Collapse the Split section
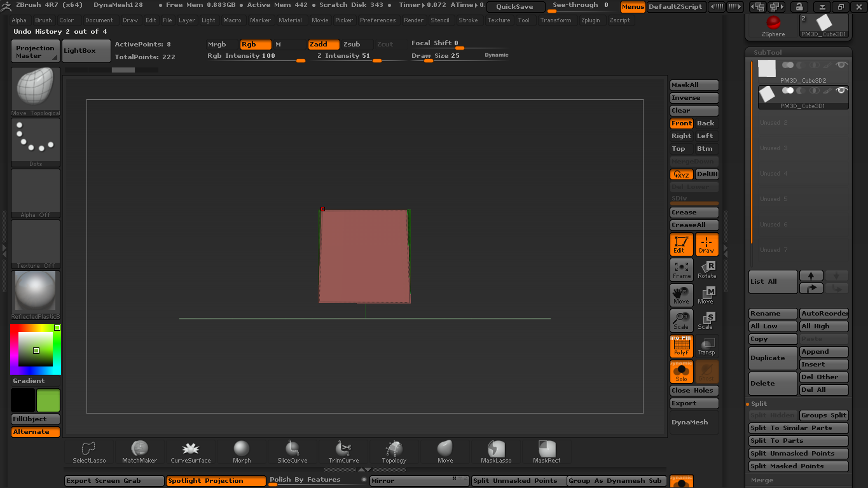Viewport: 868px width, 488px height. tap(759, 403)
